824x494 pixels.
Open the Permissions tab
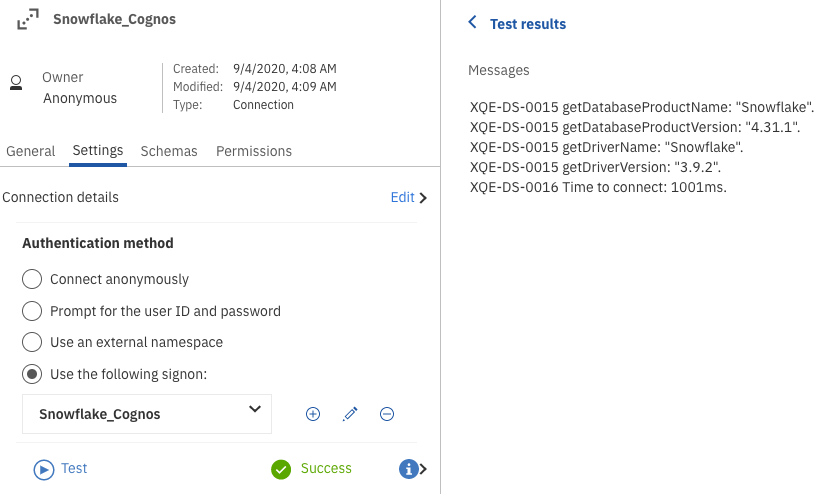(254, 151)
